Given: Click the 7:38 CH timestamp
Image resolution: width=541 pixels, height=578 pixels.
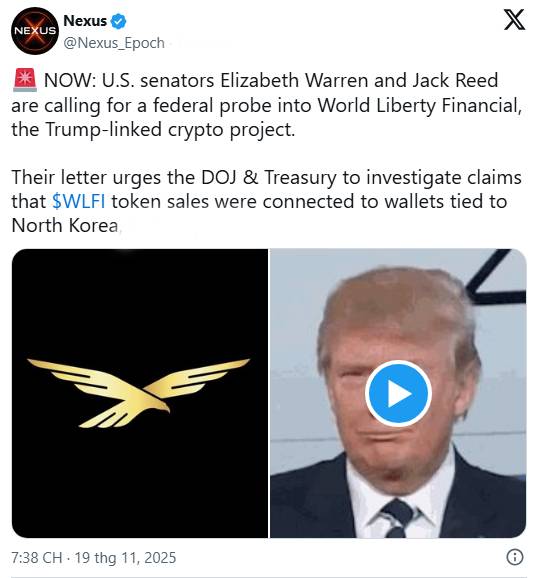Looking at the screenshot, I should [36, 557].
